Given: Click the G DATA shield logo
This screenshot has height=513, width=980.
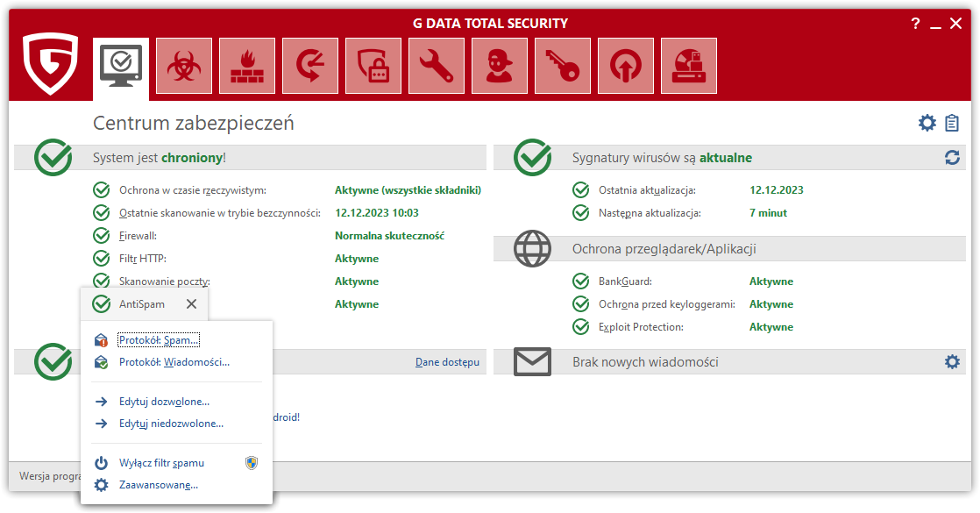Looking at the screenshot, I should (51, 63).
